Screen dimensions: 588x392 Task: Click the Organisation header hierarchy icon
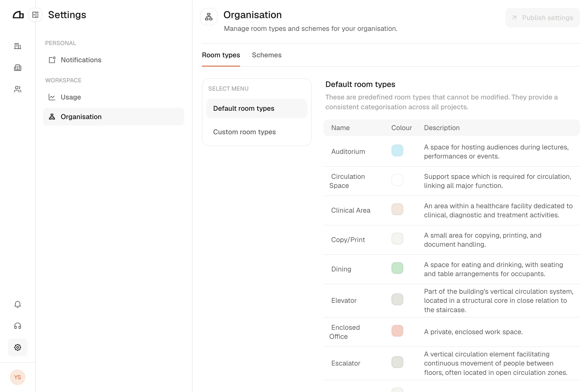[x=208, y=17]
